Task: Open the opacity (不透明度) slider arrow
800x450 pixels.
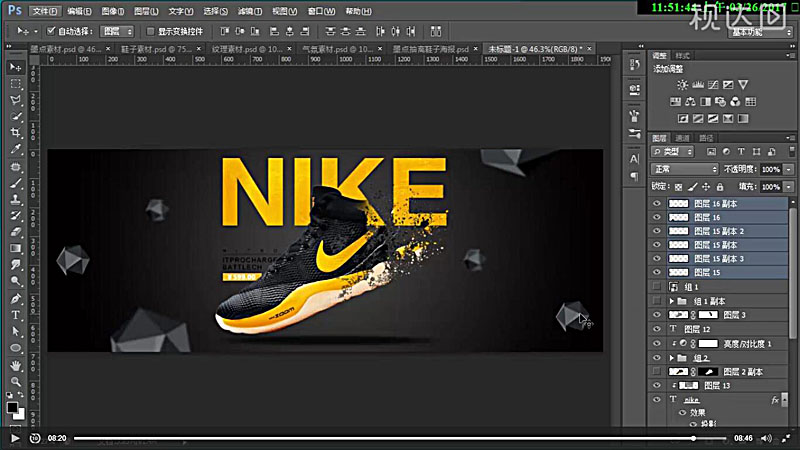Action: tap(789, 169)
